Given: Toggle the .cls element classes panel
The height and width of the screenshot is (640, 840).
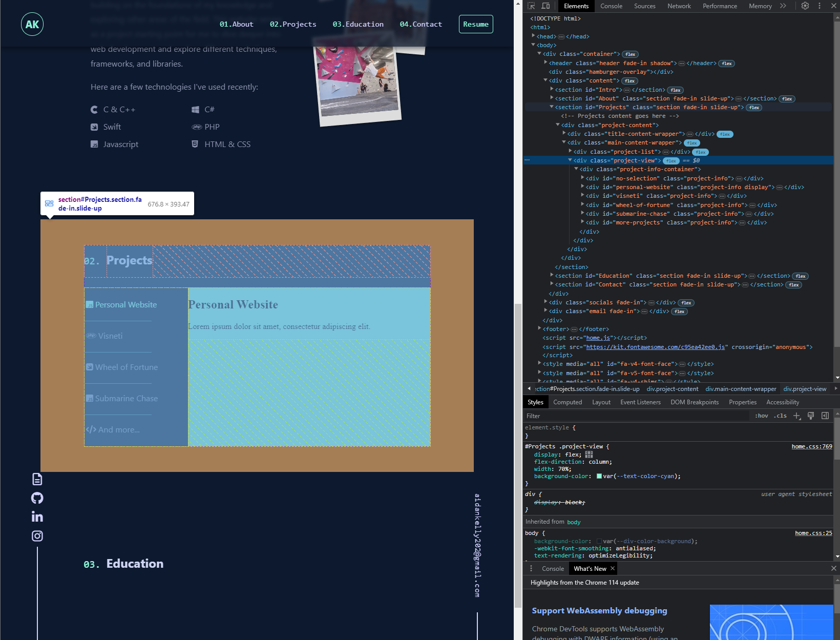Looking at the screenshot, I should point(780,416).
